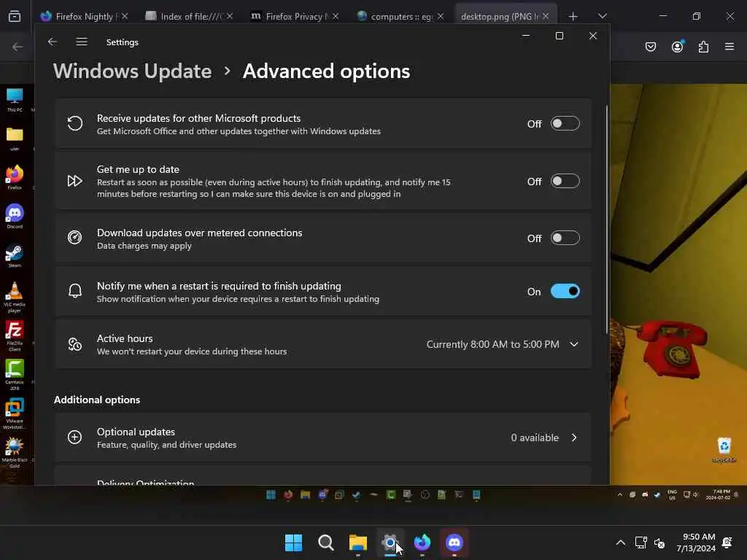Select VLC media player desktop icon
The height and width of the screenshot is (560, 747).
(x=15, y=297)
